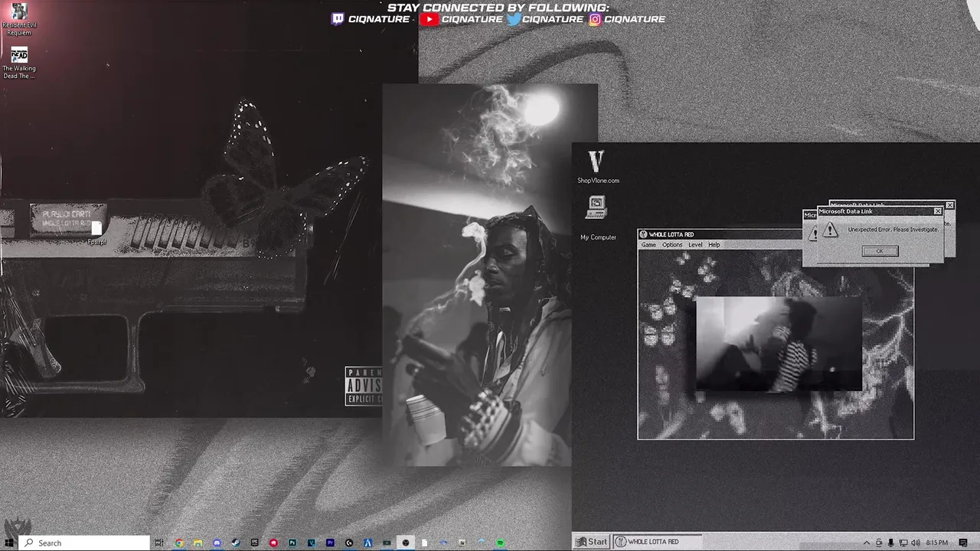Open Discord from the taskbar

pyautogui.click(x=217, y=543)
